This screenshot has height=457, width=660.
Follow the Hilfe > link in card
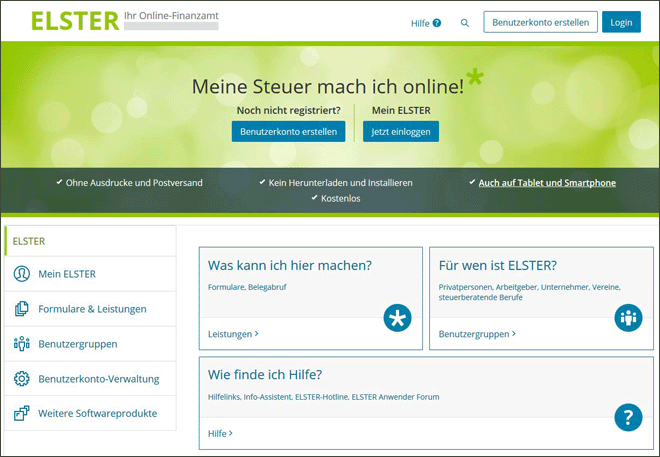[220, 433]
